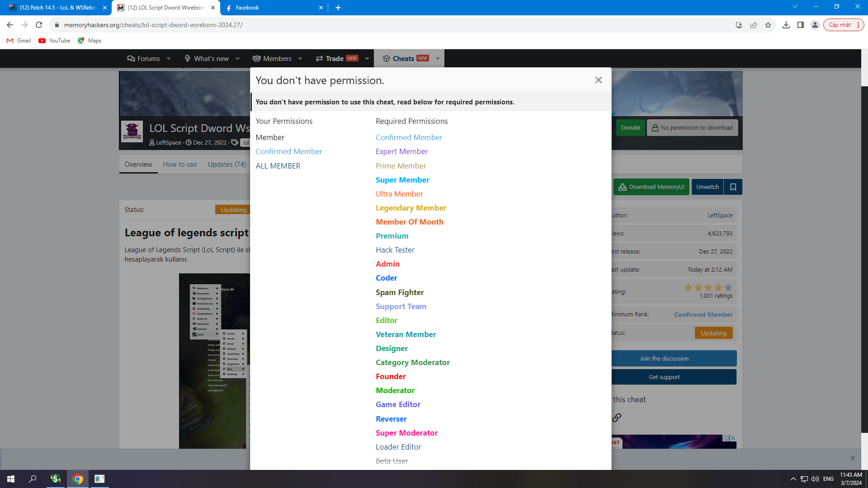Open the Overview tab
868x488 pixels.
(138, 164)
